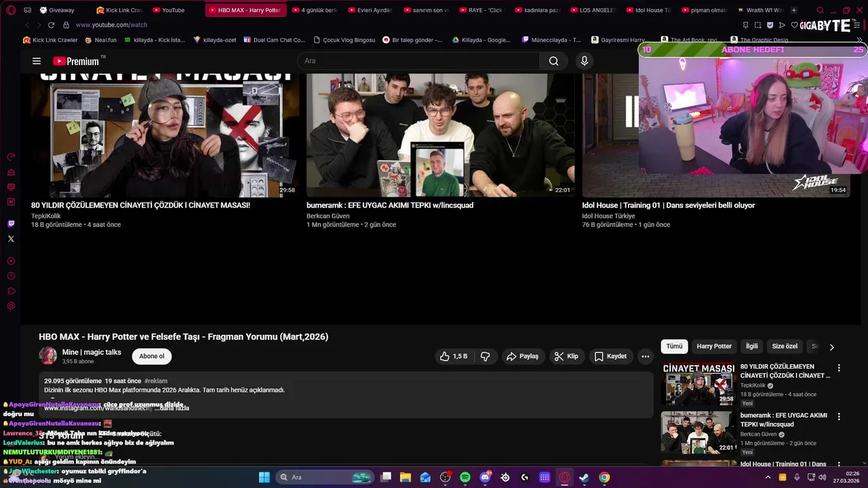Click the search magnifier button
Image resolution: width=868 pixels, height=488 pixels.
pyautogui.click(x=554, y=61)
